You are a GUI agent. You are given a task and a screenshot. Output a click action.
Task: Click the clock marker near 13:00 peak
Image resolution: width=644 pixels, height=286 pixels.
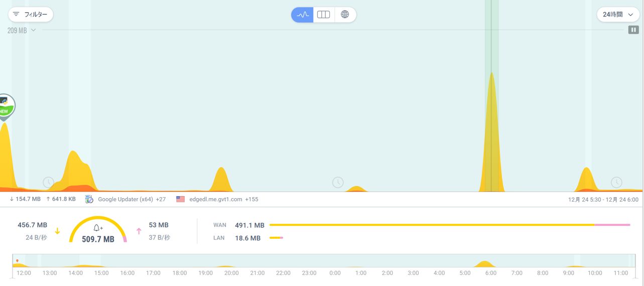coord(48,182)
